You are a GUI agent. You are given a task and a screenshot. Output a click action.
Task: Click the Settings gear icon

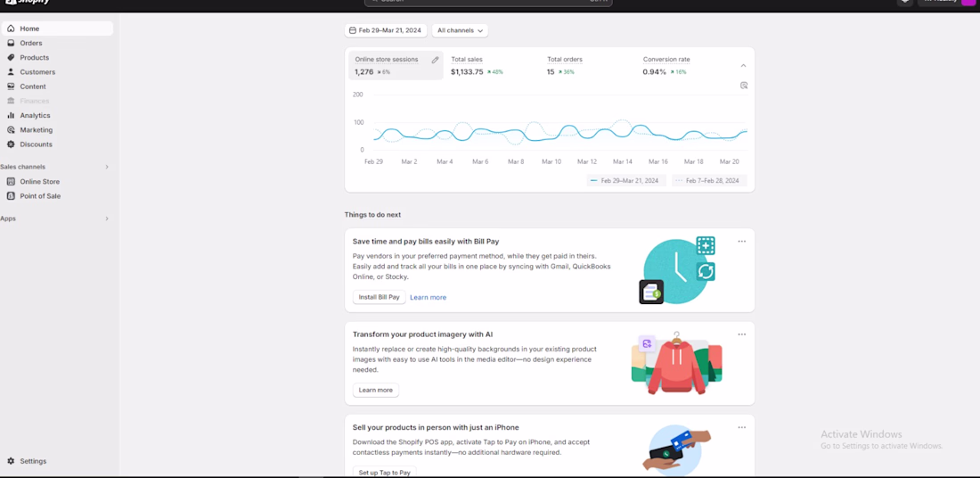pyautogui.click(x=11, y=461)
